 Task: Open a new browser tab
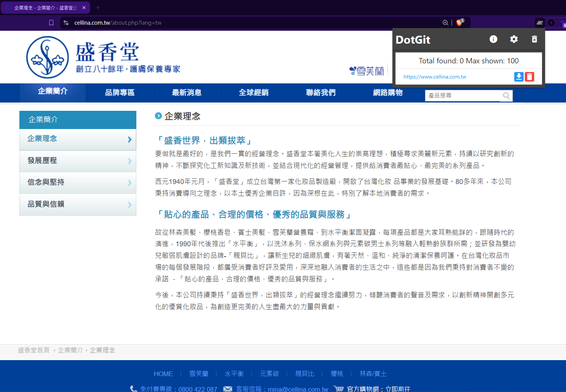click(98, 8)
